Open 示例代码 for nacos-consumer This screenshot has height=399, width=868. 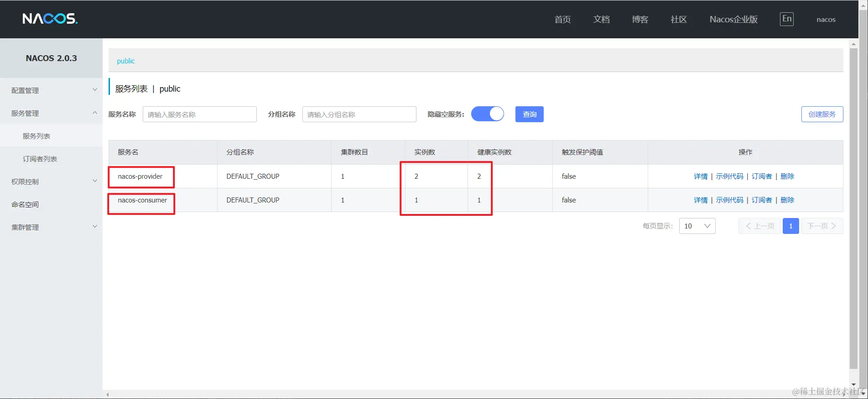click(x=729, y=200)
